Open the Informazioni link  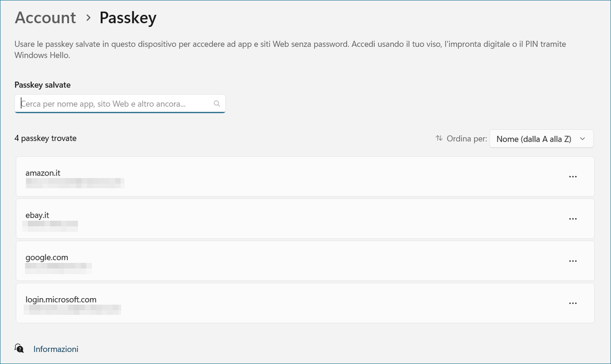click(56, 349)
